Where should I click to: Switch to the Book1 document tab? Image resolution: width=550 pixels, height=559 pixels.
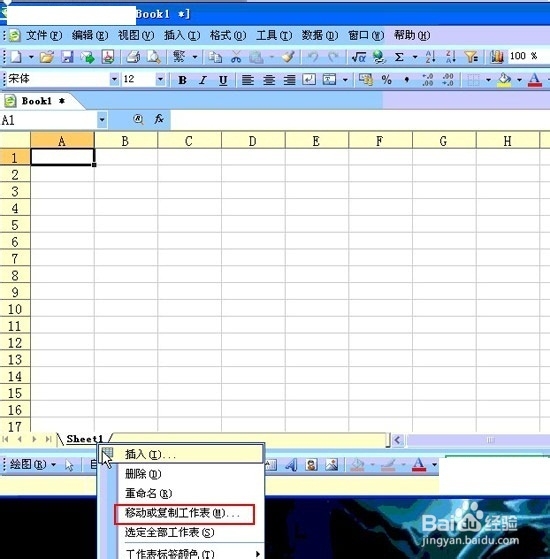tap(43, 101)
